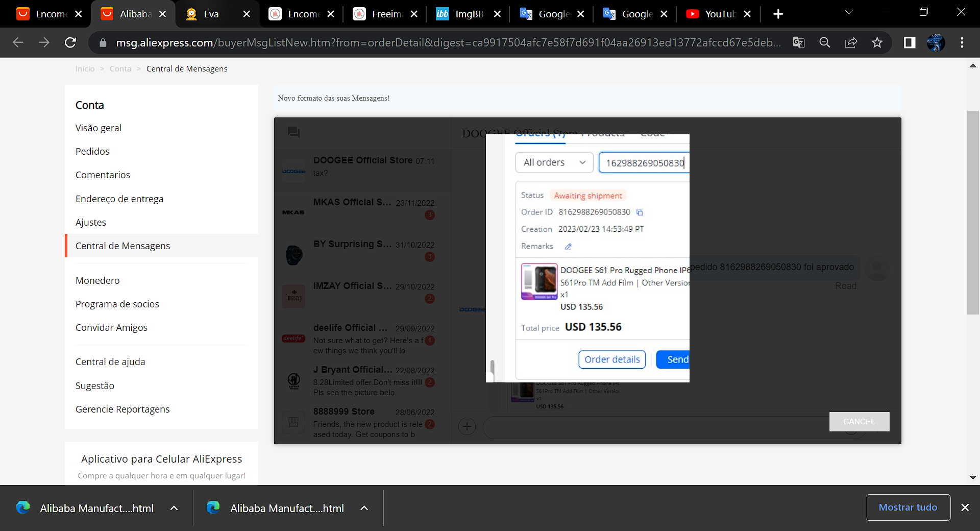Click the CANCEL button
980x531 pixels.
859,422
